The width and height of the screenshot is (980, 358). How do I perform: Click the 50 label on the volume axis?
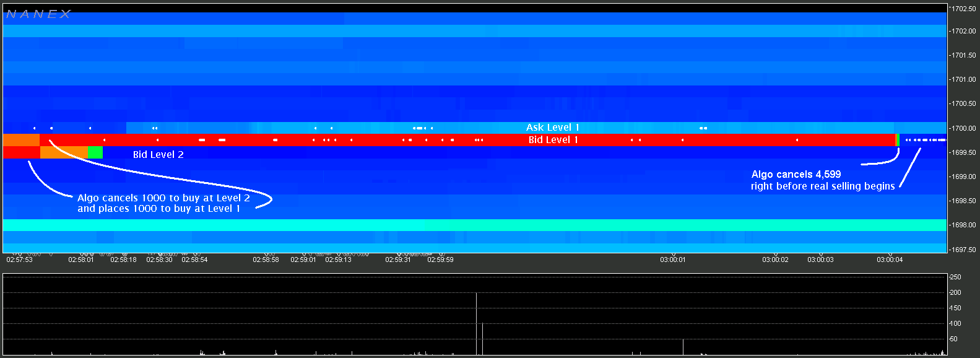point(954,339)
